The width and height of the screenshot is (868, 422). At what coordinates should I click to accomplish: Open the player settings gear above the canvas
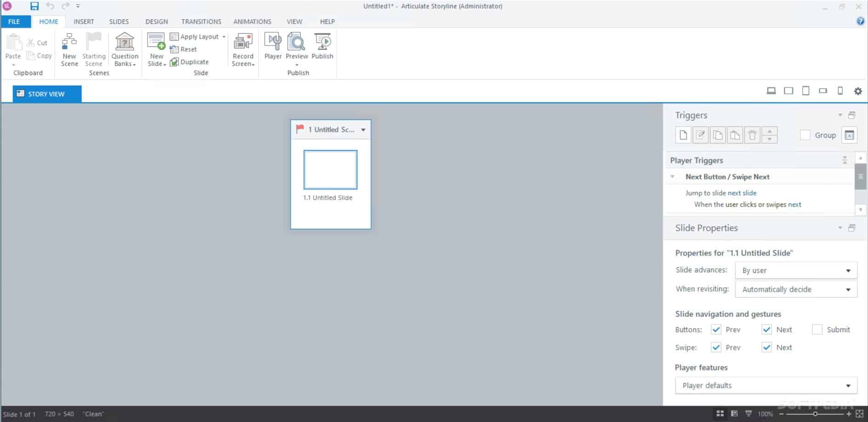pos(858,91)
